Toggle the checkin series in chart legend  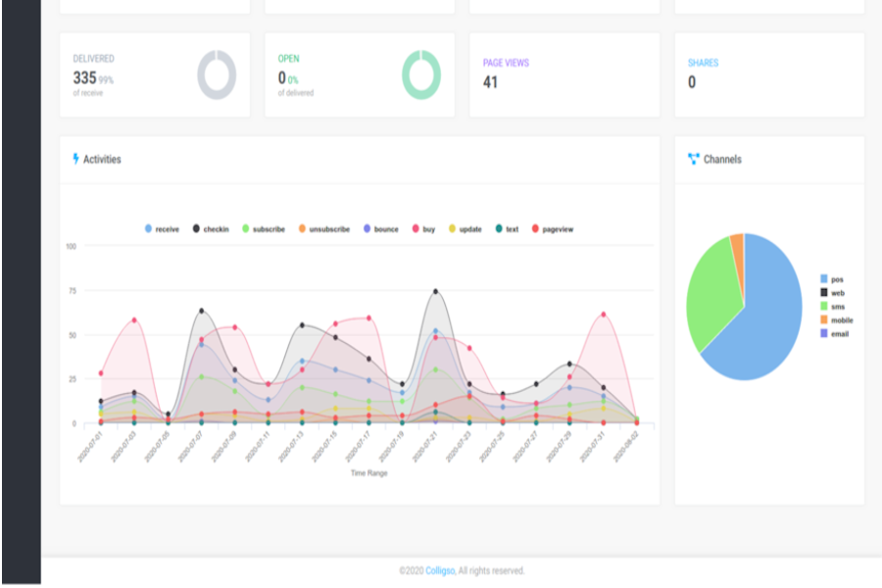click(211, 229)
